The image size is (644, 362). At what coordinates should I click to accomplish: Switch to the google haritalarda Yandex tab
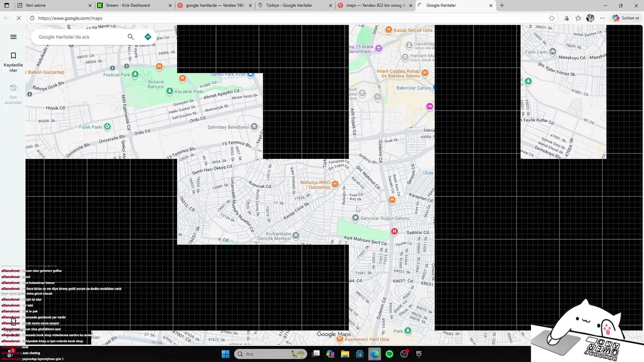(215, 6)
